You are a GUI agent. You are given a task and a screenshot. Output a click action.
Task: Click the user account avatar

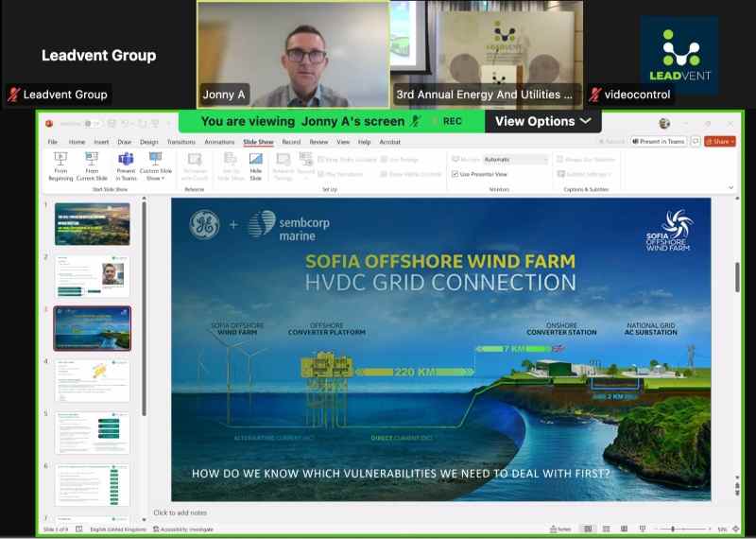click(x=664, y=124)
